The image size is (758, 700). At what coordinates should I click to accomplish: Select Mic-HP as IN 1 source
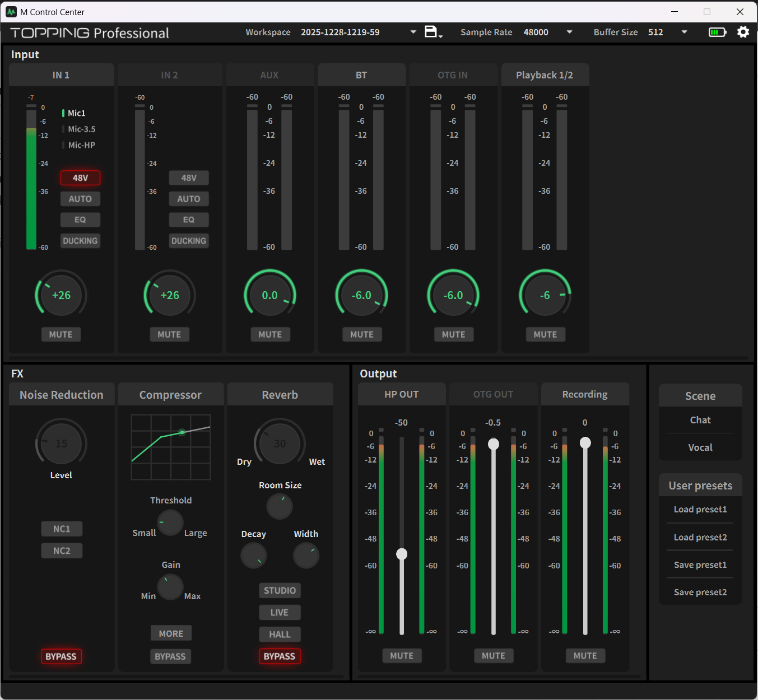coord(79,145)
